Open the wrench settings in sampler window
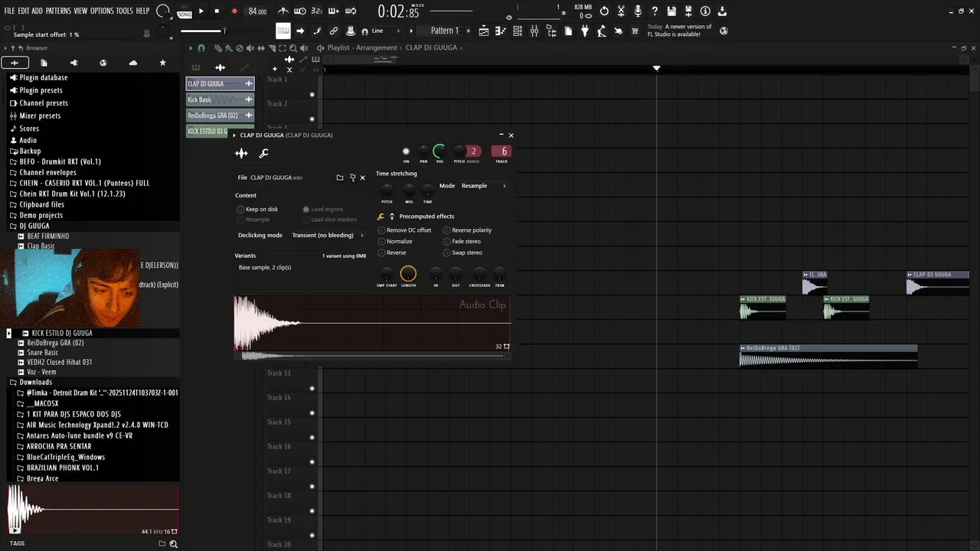This screenshot has width=980, height=551. click(x=264, y=153)
